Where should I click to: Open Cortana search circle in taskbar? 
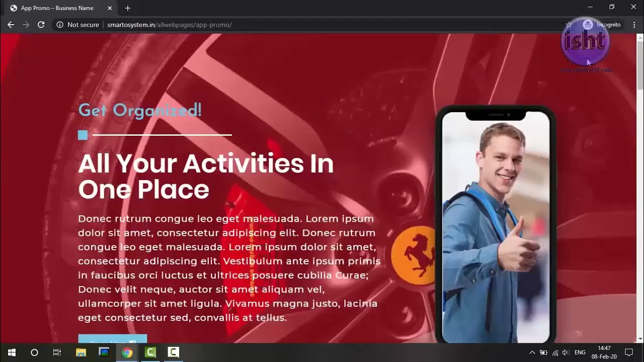pyautogui.click(x=34, y=352)
